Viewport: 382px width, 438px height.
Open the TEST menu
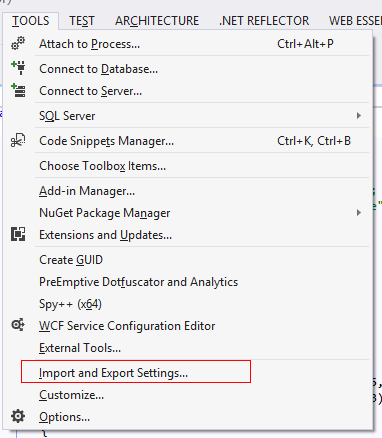click(x=82, y=21)
